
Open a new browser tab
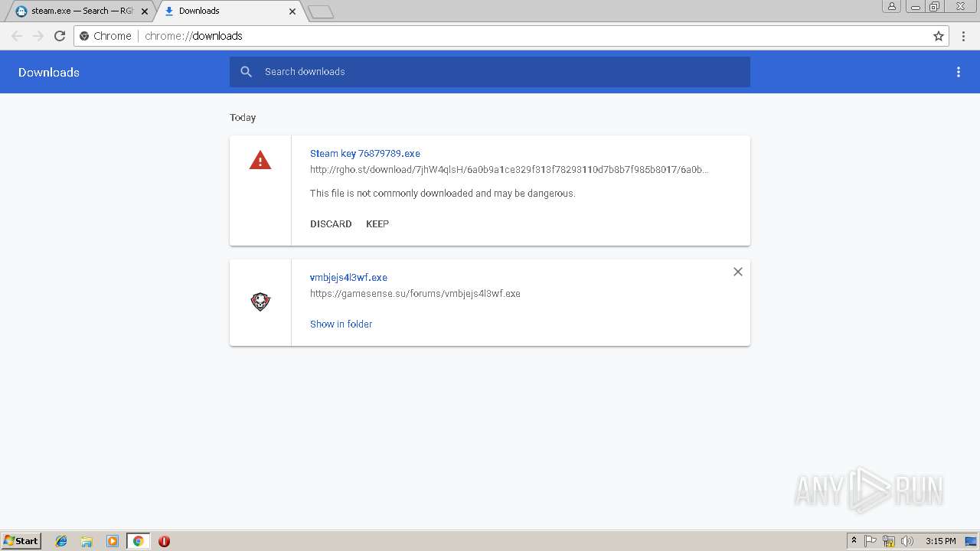(x=321, y=11)
